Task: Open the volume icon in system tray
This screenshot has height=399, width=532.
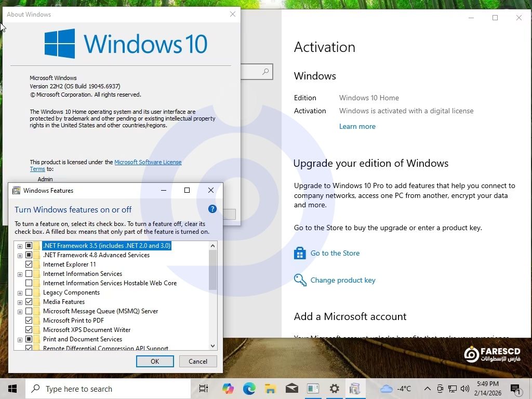Action: tap(464, 389)
